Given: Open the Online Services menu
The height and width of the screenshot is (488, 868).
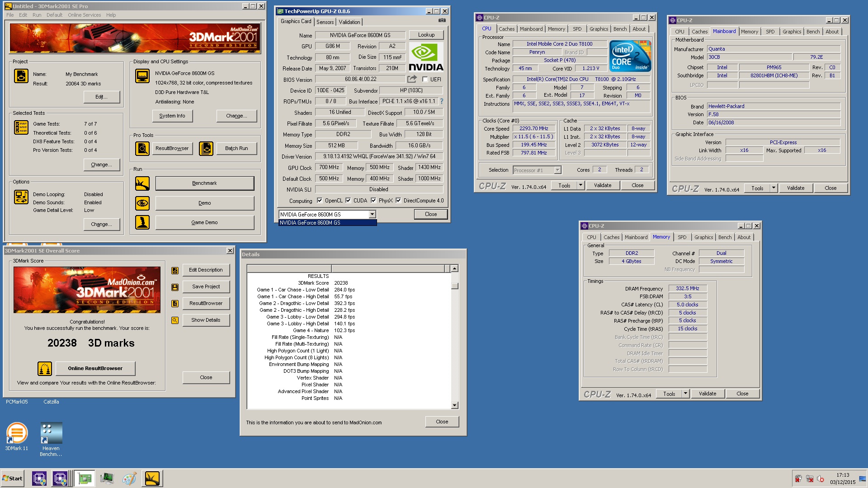Looking at the screenshot, I should (x=85, y=15).
